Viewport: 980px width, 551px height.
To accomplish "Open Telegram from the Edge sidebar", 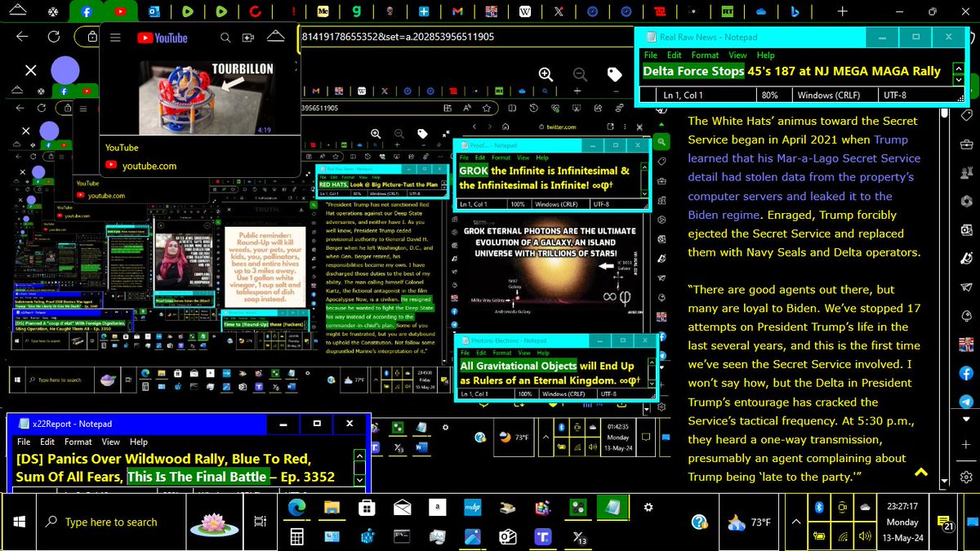I will pyautogui.click(x=966, y=402).
